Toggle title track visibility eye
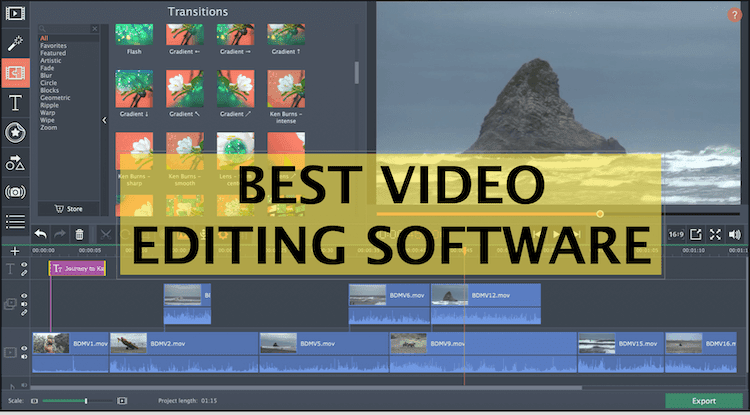Image resolution: width=750 pixels, height=415 pixels. (x=24, y=264)
